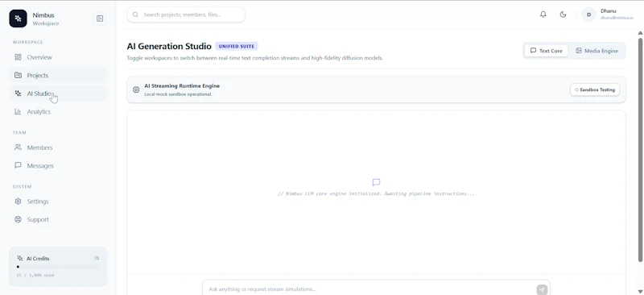
Task: Click the Overview grid icon
Action: coord(18,57)
